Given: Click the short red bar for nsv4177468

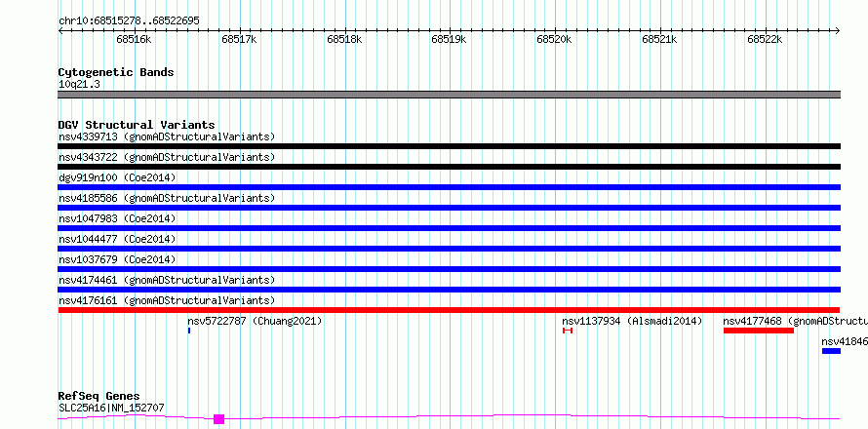Looking at the screenshot, I should [759, 331].
